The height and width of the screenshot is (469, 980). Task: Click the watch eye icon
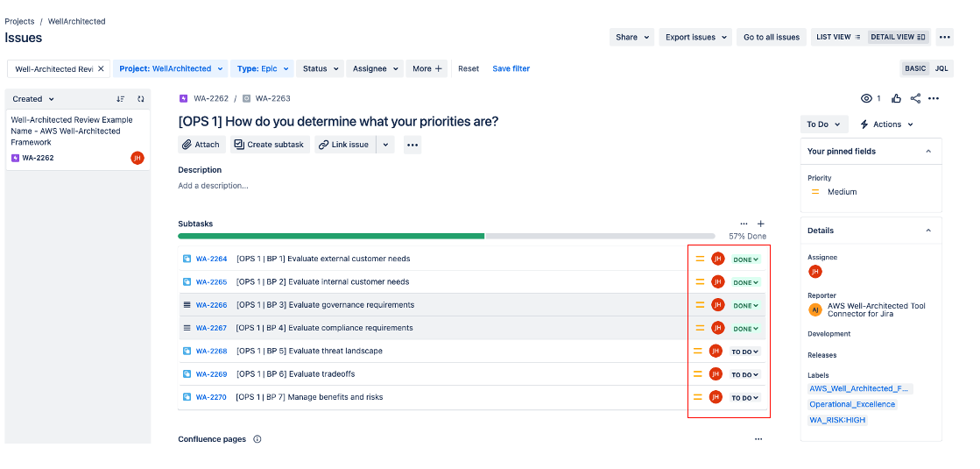(866, 98)
